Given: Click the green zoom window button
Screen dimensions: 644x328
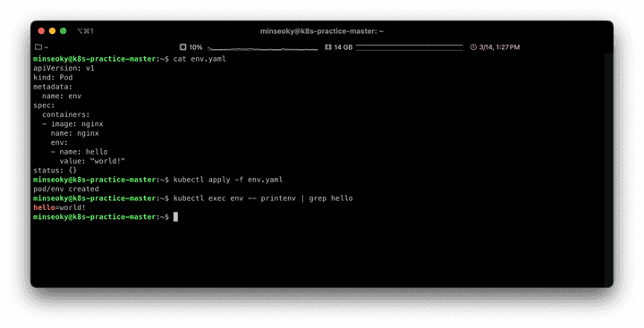Looking at the screenshot, I should click(64, 30).
